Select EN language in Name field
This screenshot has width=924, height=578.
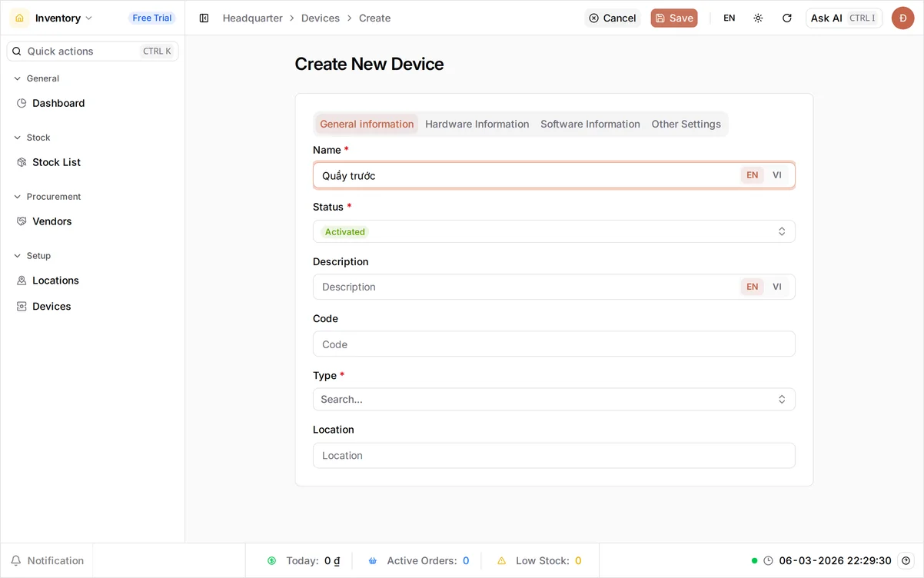(x=752, y=175)
